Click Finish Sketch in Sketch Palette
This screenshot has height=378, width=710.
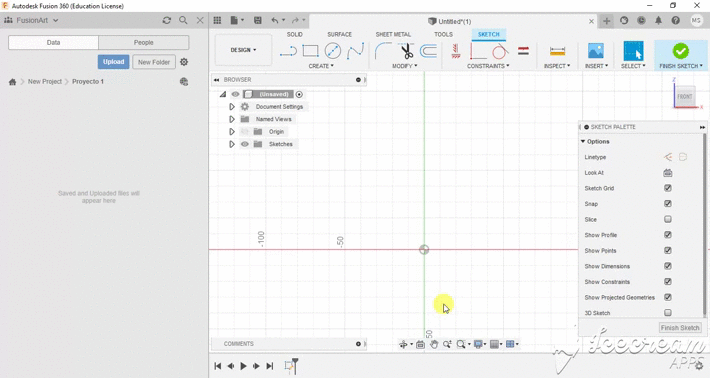point(680,328)
